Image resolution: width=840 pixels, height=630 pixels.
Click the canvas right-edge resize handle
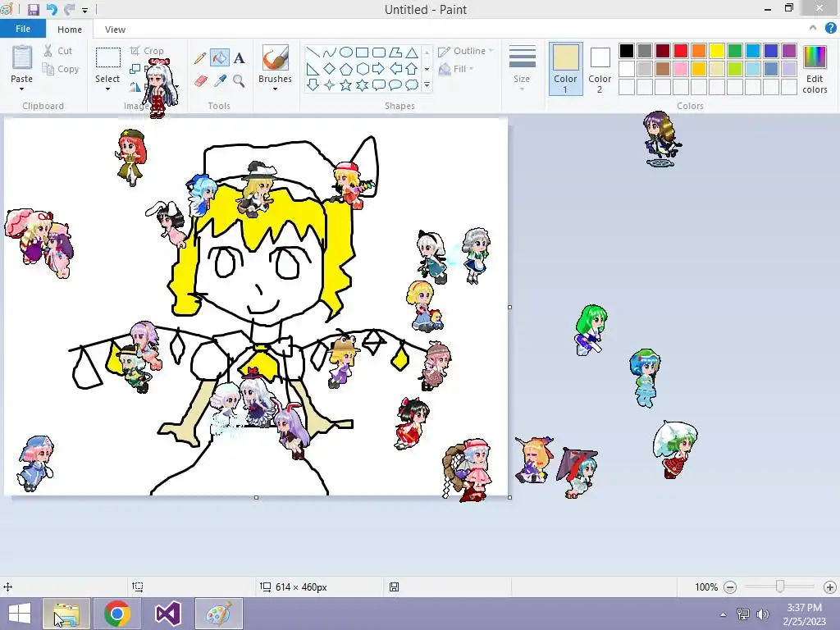509,307
